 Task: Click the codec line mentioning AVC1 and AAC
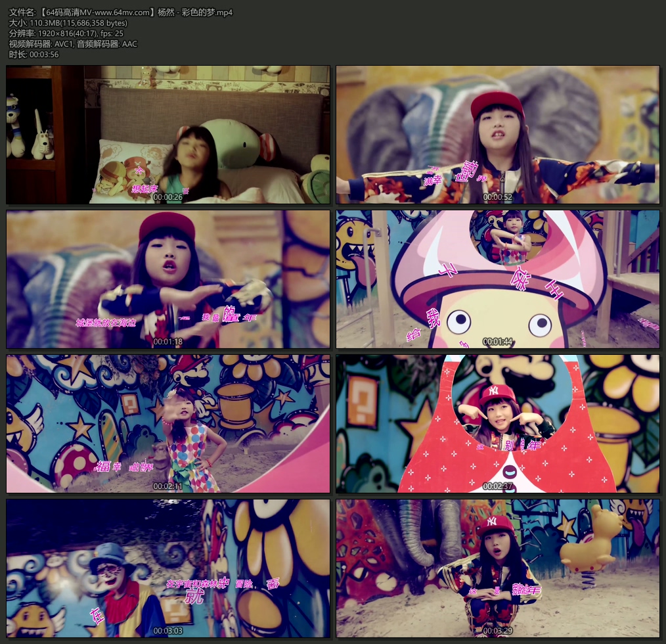(x=73, y=44)
